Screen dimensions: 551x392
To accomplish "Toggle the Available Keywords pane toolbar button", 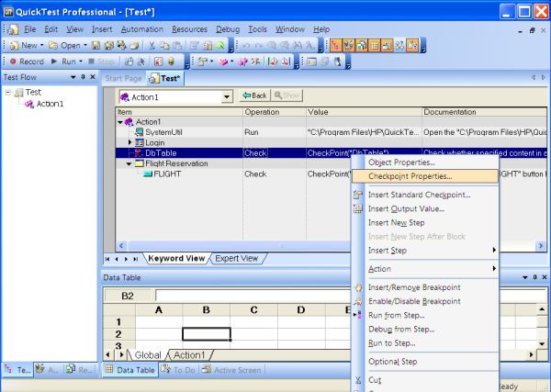I will coord(349,45).
